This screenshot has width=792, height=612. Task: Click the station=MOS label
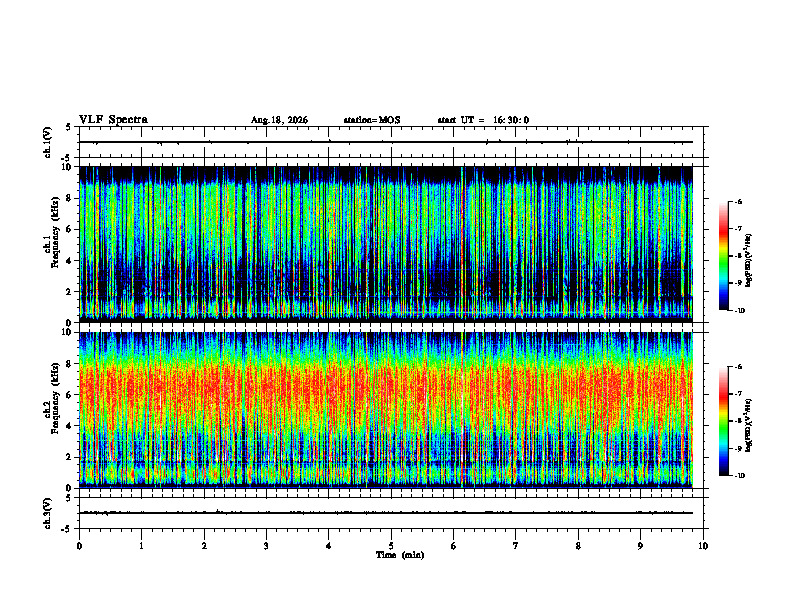372,120
